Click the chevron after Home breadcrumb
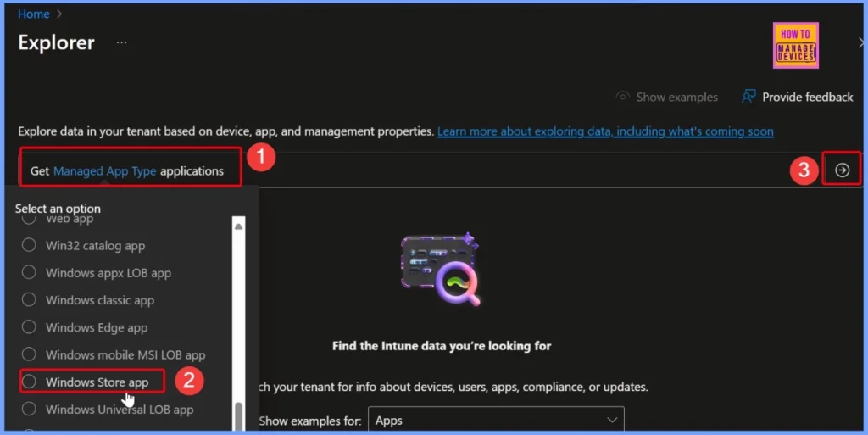 coord(59,14)
